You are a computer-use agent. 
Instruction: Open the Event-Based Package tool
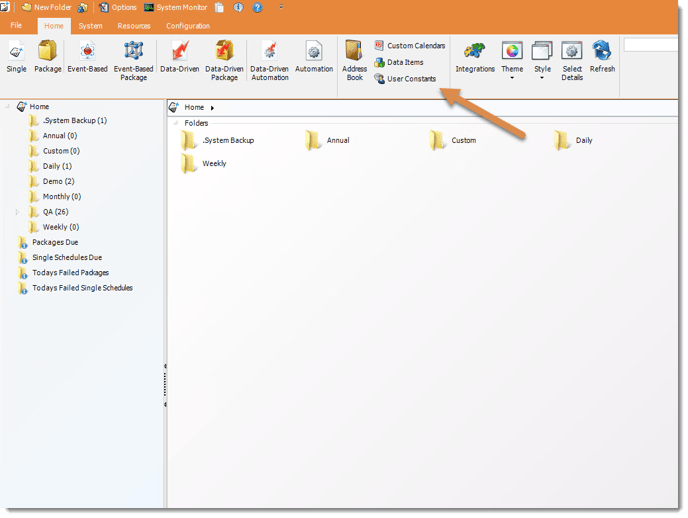(133, 61)
